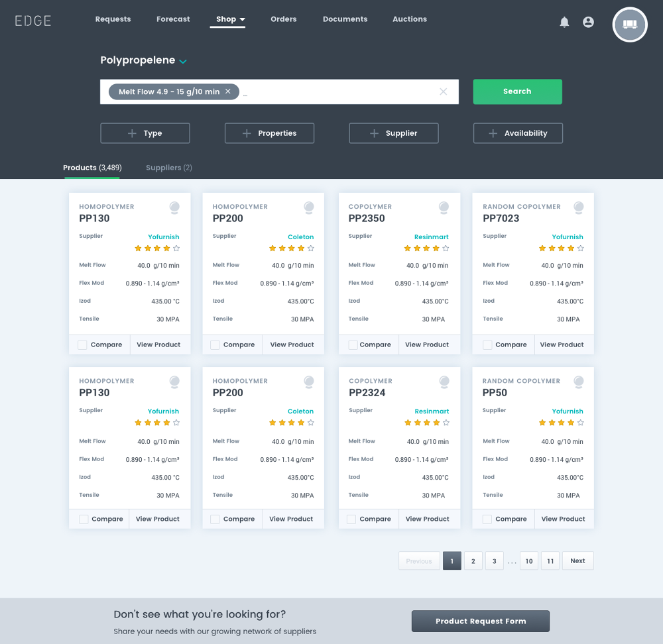The width and height of the screenshot is (663, 644).
Task: Go to page 3 of results
Action: (x=494, y=561)
